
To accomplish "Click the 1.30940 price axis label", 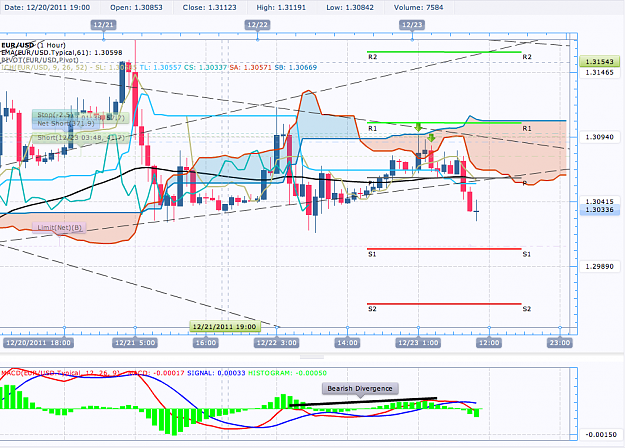I will pos(599,137).
